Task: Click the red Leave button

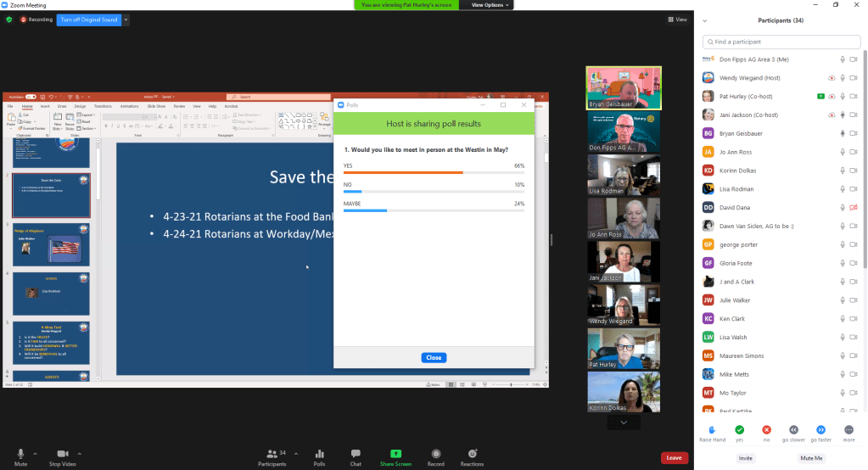Action: 674,457
